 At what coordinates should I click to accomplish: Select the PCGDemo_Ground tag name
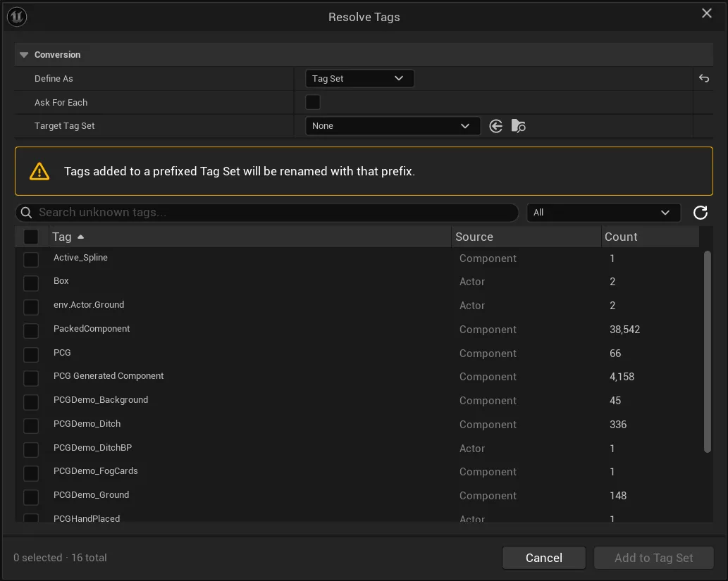[91, 494]
